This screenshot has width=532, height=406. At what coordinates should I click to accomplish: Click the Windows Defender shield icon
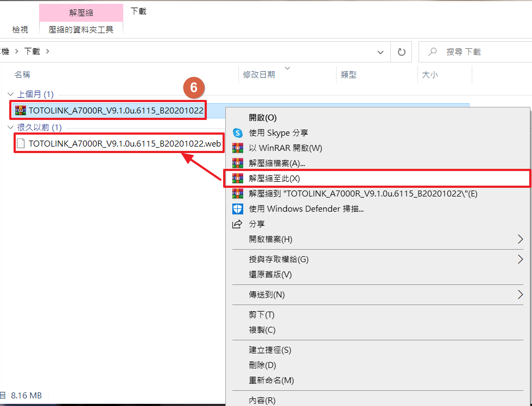pos(238,209)
